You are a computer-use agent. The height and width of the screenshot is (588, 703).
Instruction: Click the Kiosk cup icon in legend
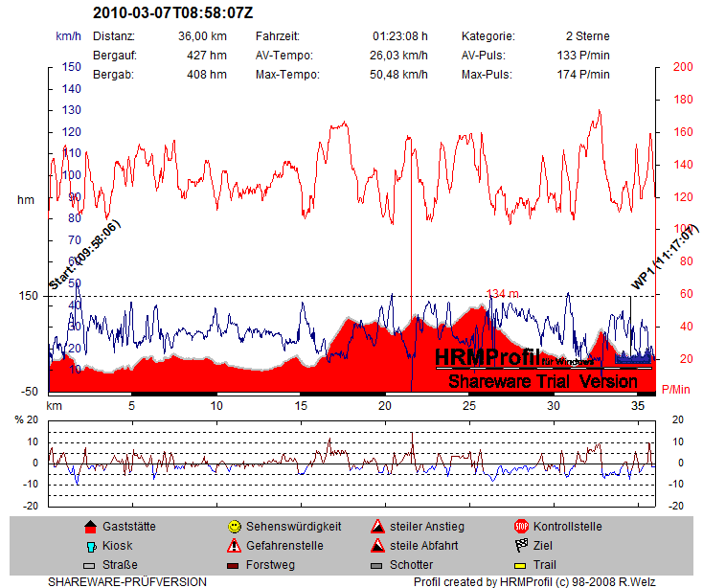point(90,546)
